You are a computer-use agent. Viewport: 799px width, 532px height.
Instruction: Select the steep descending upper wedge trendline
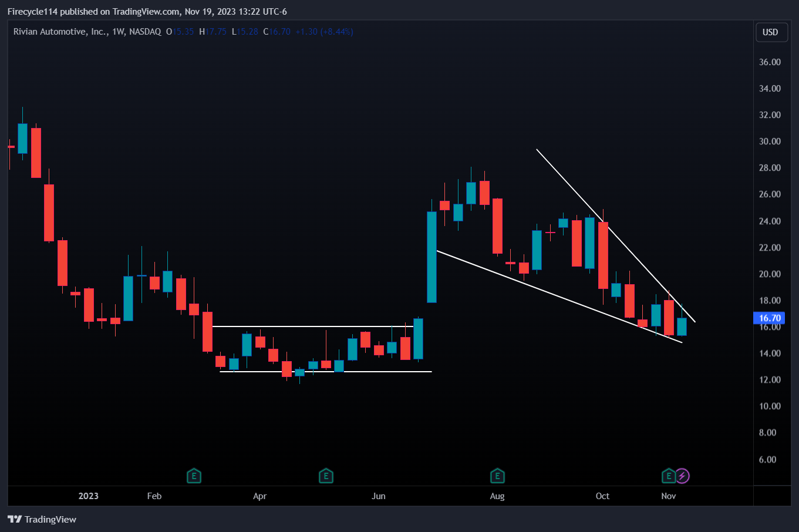point(615,235)
